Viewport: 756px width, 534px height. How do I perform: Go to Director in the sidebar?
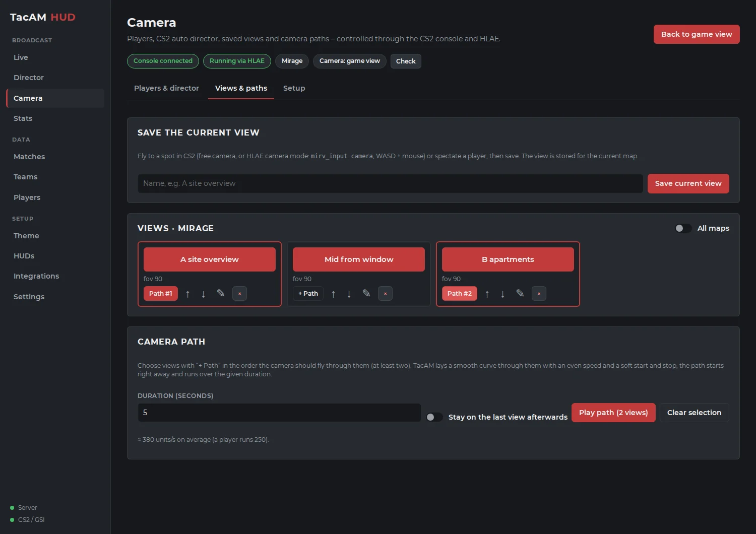tap(55, 78)
